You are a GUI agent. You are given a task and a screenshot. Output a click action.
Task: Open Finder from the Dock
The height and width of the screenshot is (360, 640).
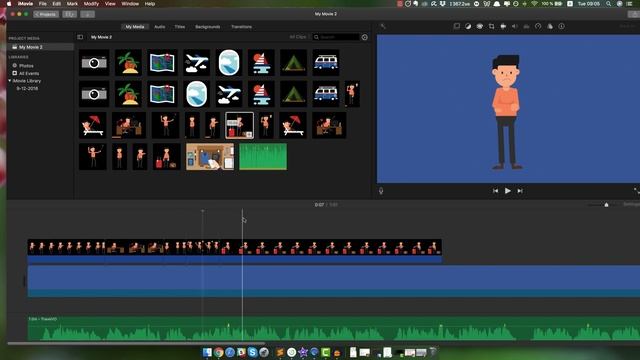click(x=207, y=352)
